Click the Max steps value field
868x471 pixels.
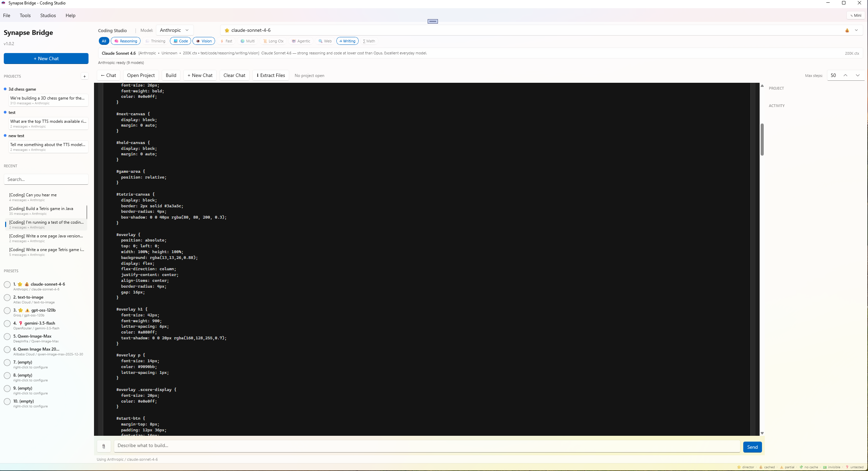pyautogui.click(x=833, y=76)
